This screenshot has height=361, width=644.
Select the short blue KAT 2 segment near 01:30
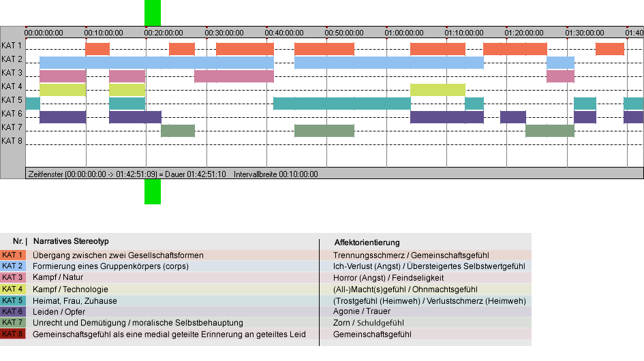[x=560, y=63]
